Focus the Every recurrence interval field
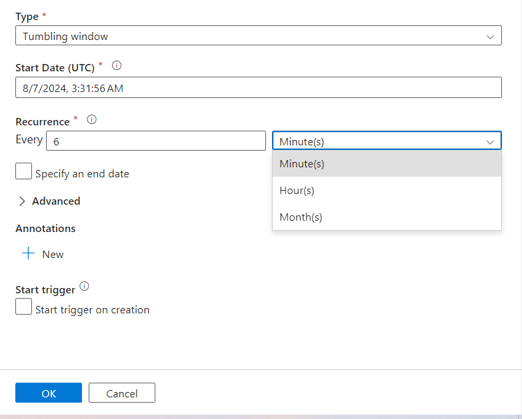Screen dimensions: 522x419 pos(156,141)
